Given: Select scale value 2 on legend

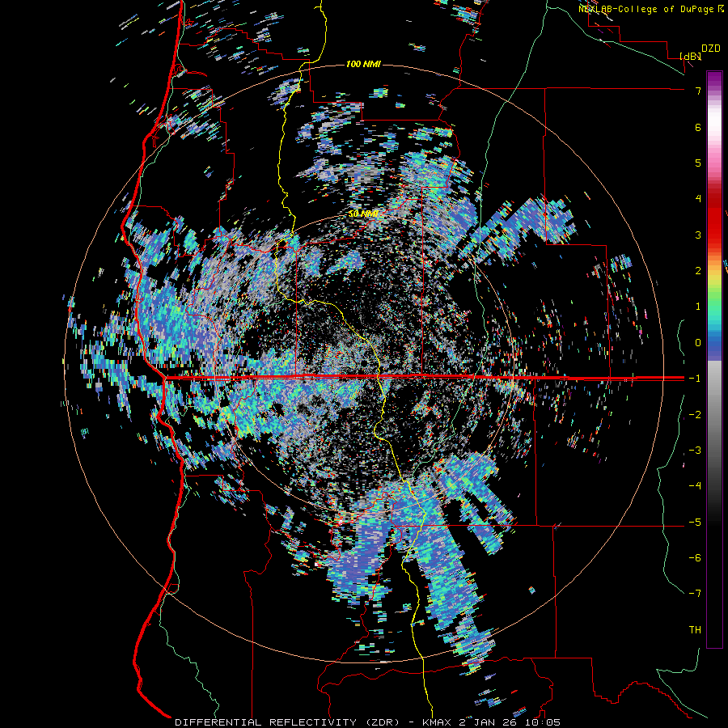Looking at the screenshot, I should 698,270.
